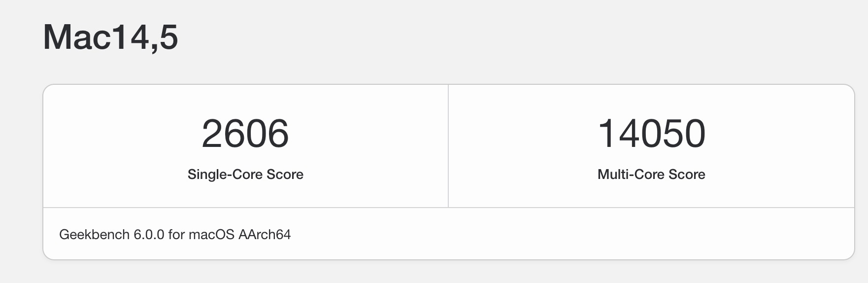This screenshot has height=283, width=868.
Task: Select the 14050 multi-core score number
Action: (651, 134)
